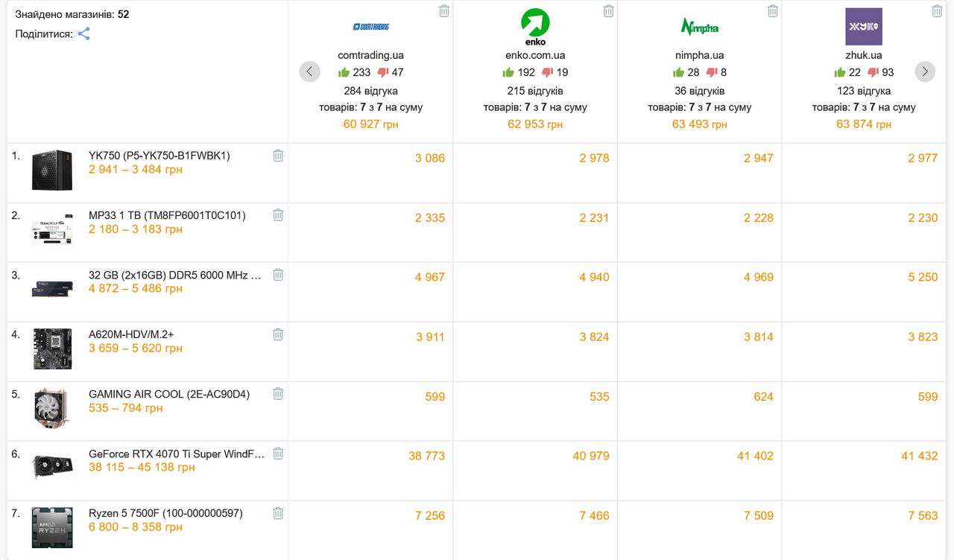Open the Comtrading store logo

(371, 27)
